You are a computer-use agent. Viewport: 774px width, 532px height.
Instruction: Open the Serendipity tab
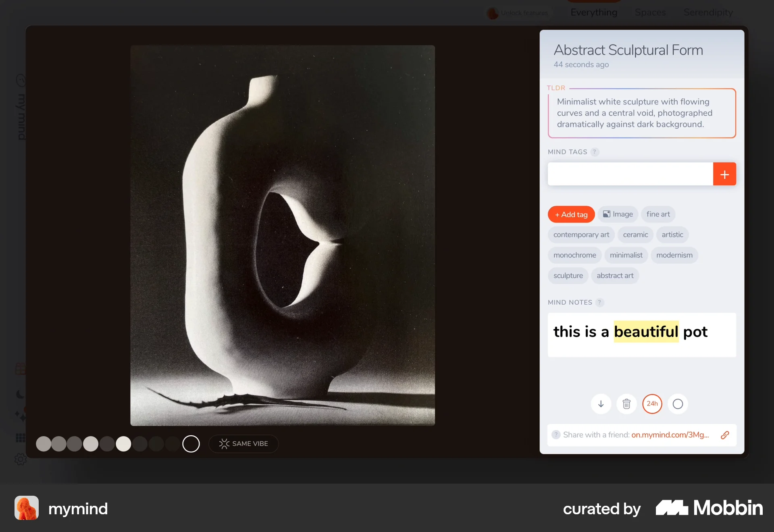tap(708, 12)
